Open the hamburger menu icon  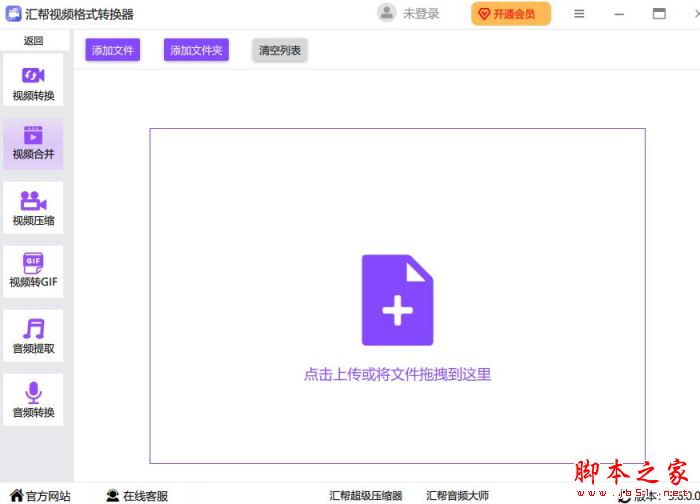click(579, 14)
